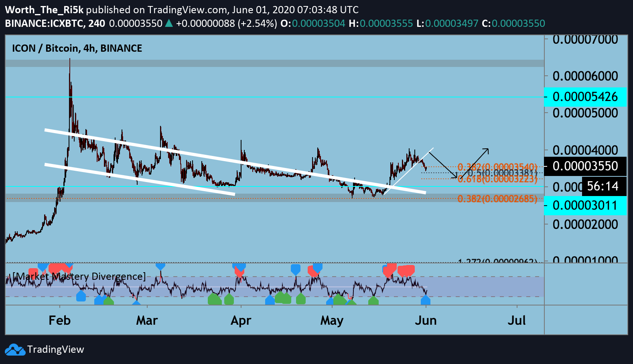This screenshot has width=633, height=364.
Task: Click the green up-arrow on the price change
Action: pos(169,23)
